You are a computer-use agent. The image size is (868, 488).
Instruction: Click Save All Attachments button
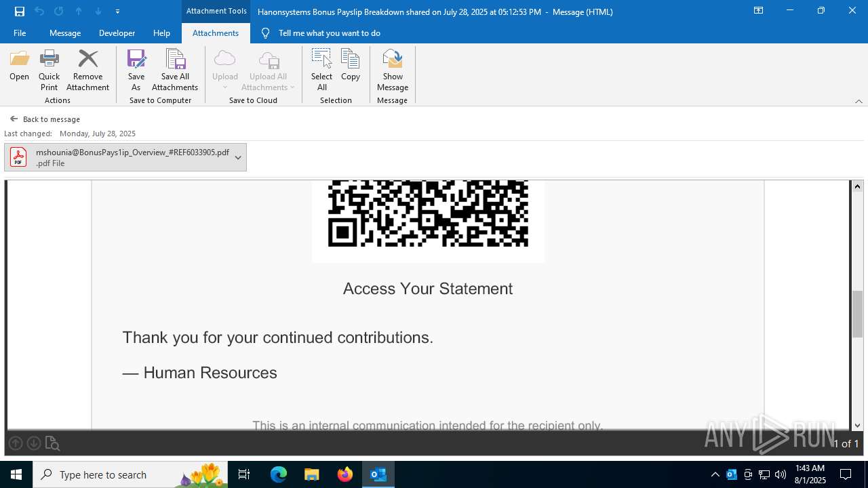tap(175, 70)
